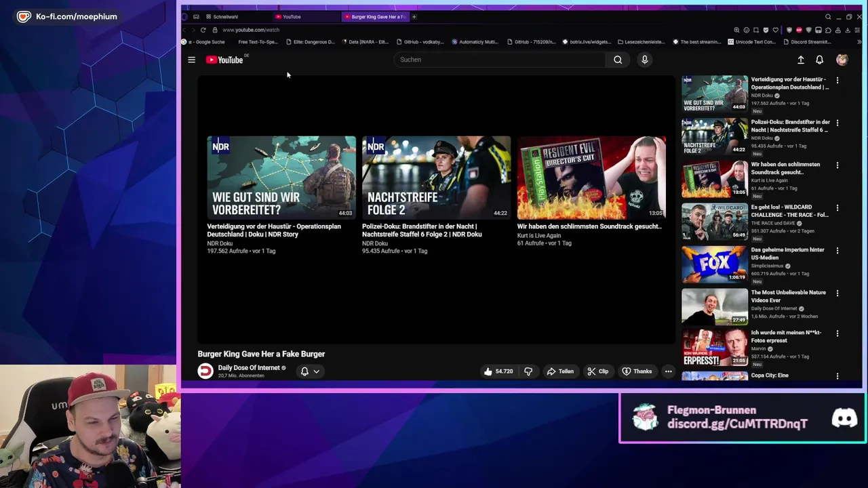Open the account avatar menu
This screenshot has height=488, width=868.
(842, 60)
